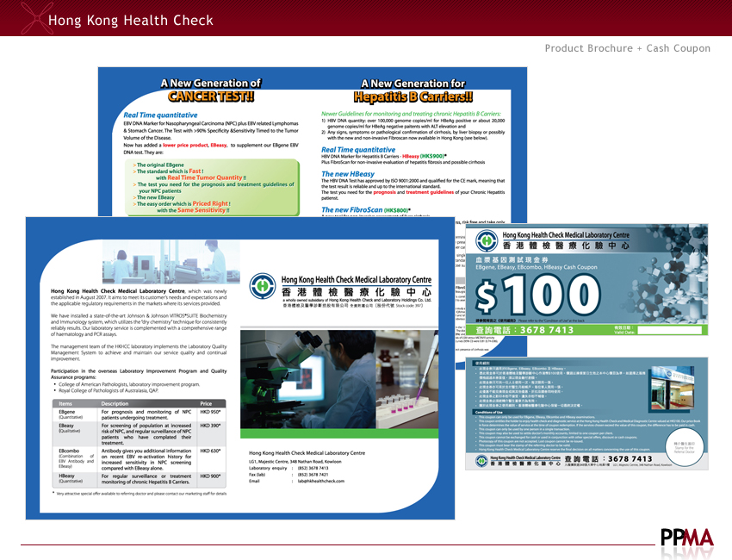Click 'Real Time quantitative' under the Cancer Test heading
The width and height of the screenshot is (732, 560).
(x=160, y=115)
